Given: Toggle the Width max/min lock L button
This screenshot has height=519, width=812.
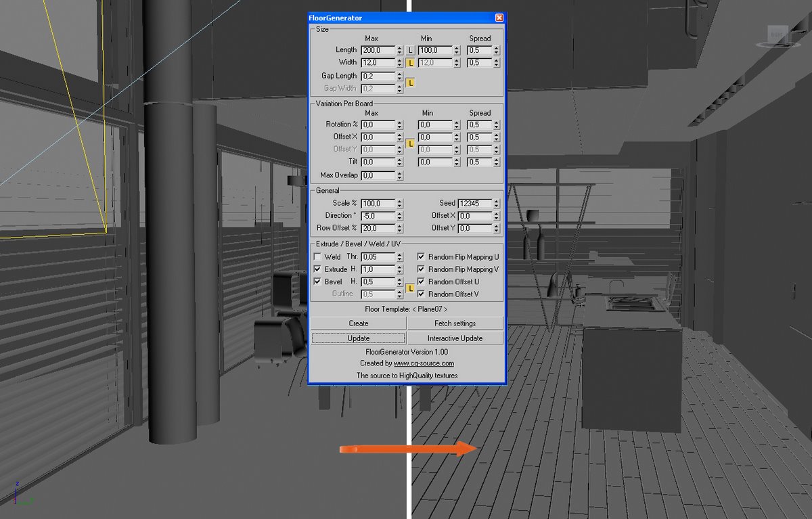Looking at the screenshot, I should click(x=410, y=62).
